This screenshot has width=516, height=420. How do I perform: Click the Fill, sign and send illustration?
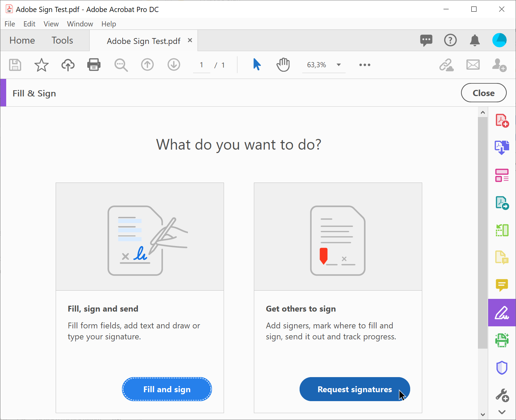[x=140, y=237]
